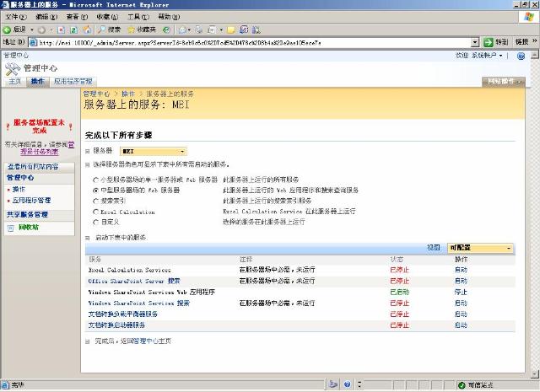Click the green Go (转到) arrow button

click(x=489, y=42)
